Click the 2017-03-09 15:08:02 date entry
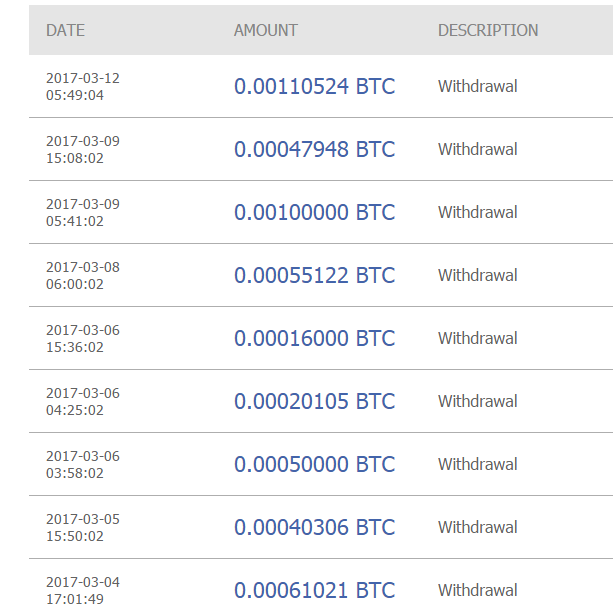613x611 pixels. pyautogui.click(x=82, y=149)
